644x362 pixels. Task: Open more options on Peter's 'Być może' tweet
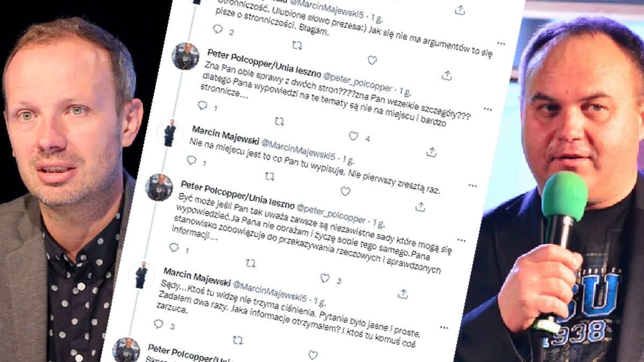461,240
